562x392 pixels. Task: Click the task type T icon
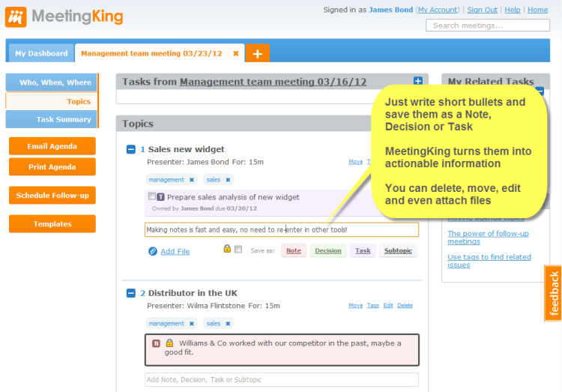[x=160, y=197]
